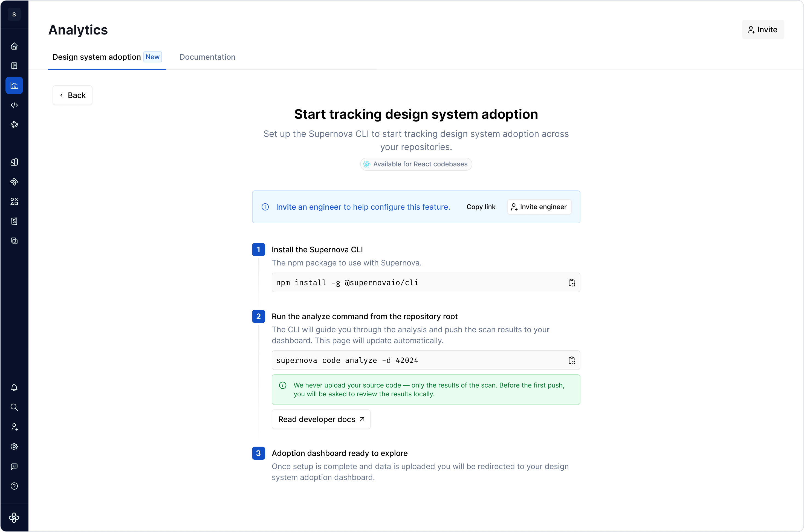Screen dimensions: 804x532
Task: Click "Adoption dashboard ready to explore" step title
Action: pos(340,453)
